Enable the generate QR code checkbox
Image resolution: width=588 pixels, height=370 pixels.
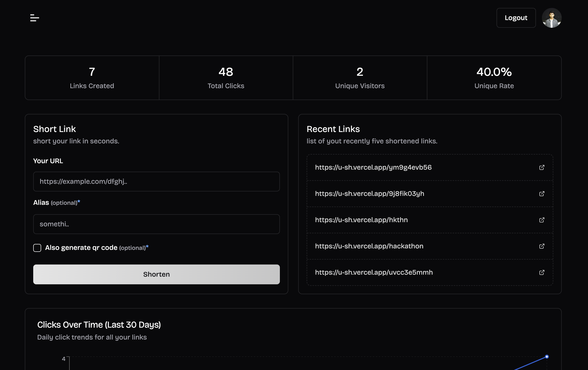[37, 248]
